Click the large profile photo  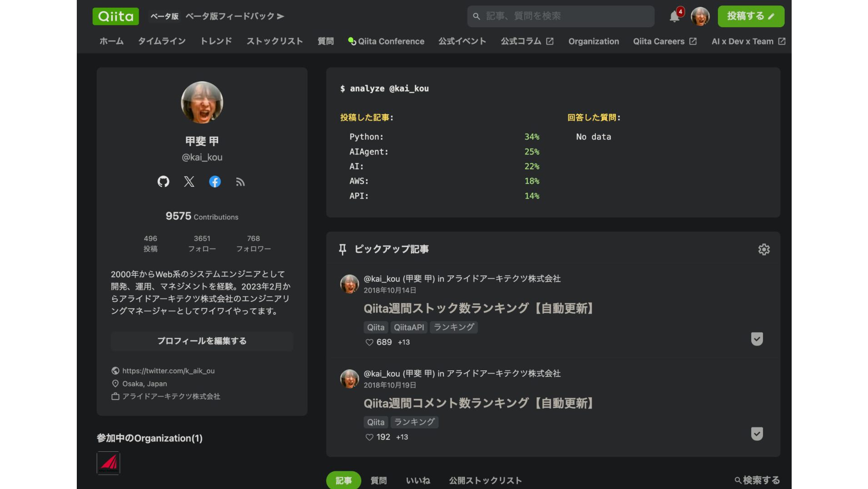click(202, 102)
